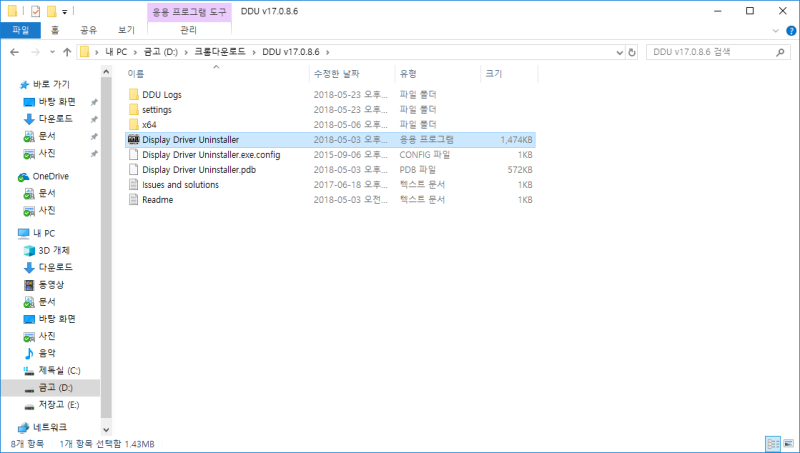
Task: Select OneDrive in the navigation pane
Action: pos(51,177)
